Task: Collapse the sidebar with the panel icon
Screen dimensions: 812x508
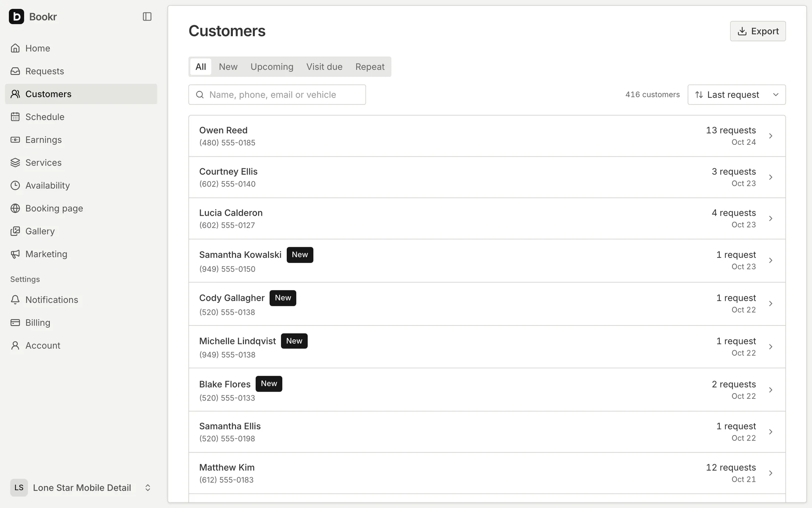Action: click(x=147, y=17)
